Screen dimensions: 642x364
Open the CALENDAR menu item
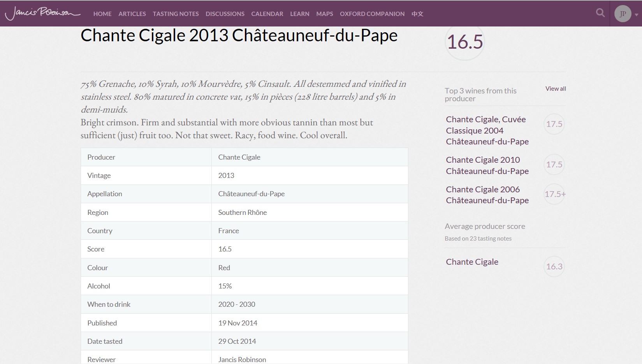267,14
